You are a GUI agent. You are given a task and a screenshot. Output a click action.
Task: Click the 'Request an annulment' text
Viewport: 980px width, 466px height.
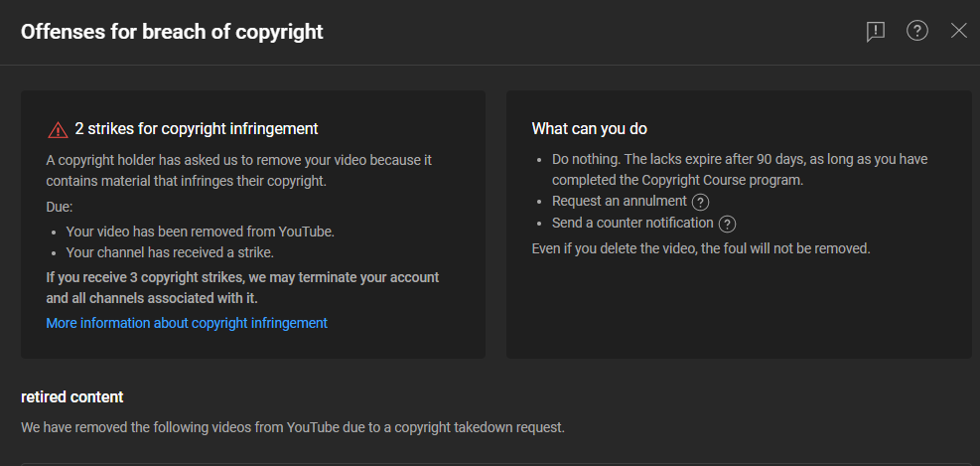tap(620, 202)
